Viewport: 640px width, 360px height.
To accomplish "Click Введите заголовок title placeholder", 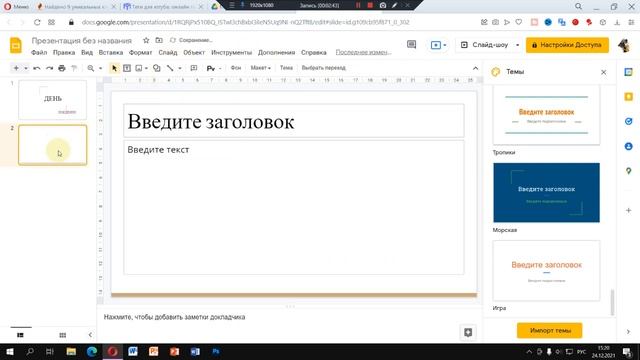I will tap(294, 121).
